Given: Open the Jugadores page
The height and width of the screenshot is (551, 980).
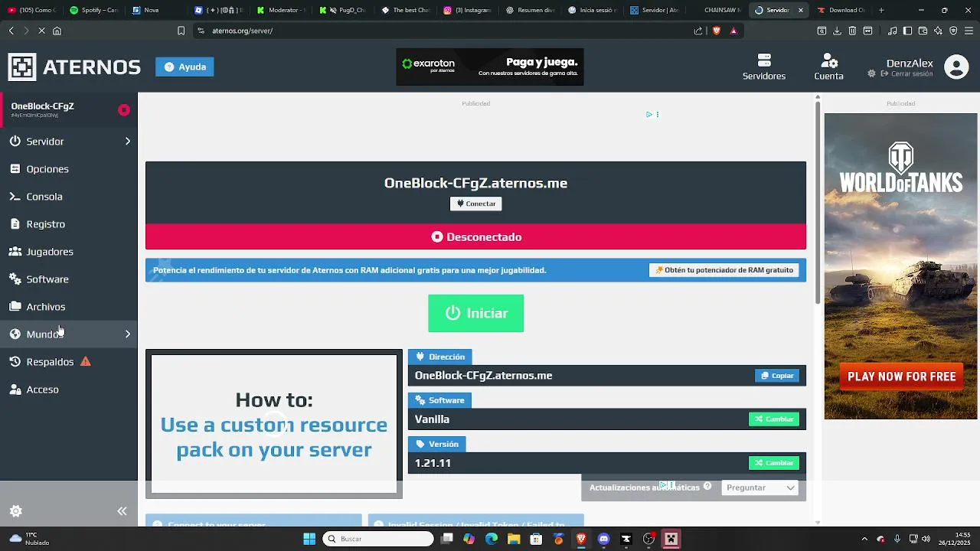Looking at the screenshot, I should click(x=49, y=252).
